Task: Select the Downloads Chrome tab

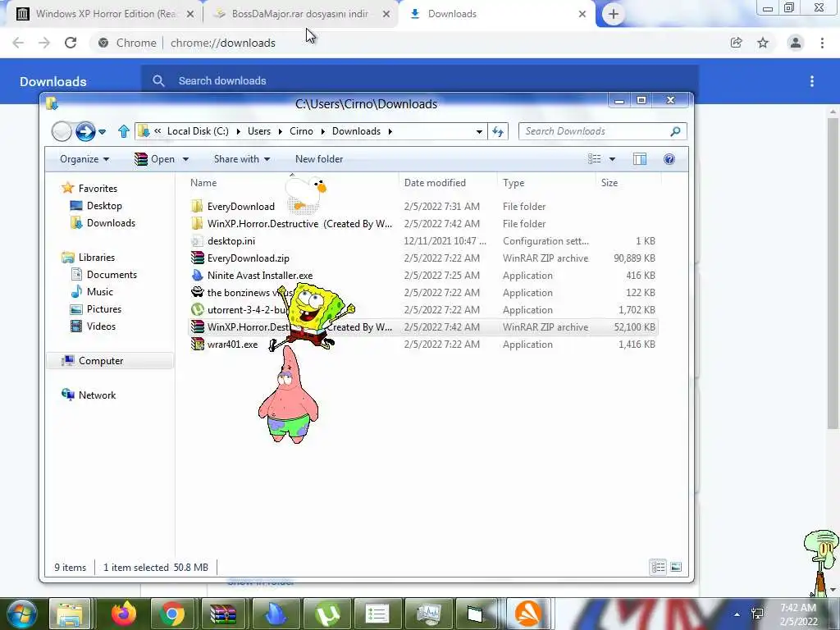Action: 496,14
